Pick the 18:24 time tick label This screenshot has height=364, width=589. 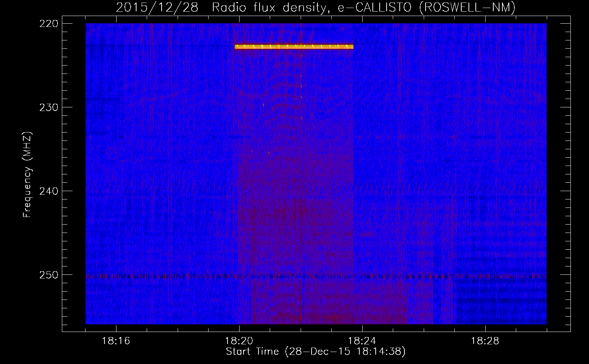tap(362, 341)
